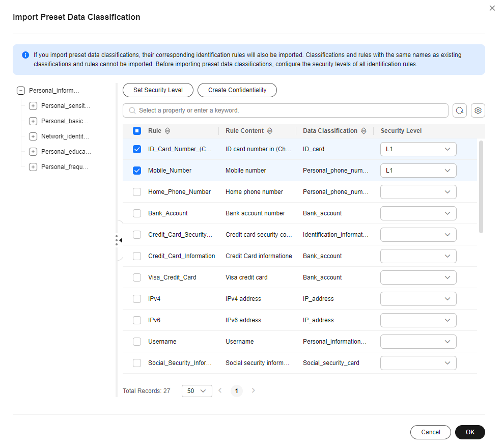Open security level dropdown for Home_Phone_Number
This screenshot has height=447, width=504.
418,192
